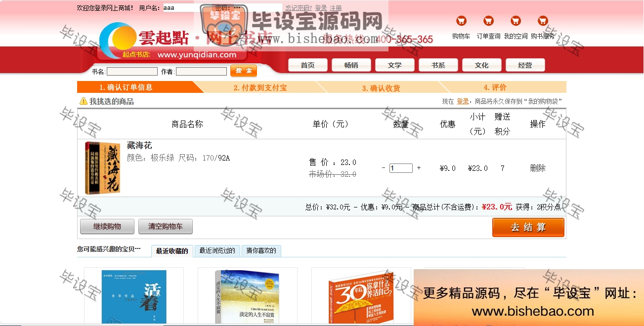Proceed to checkout with 去结算
The width and height of the screenshot is (644, 326).
point(528,227)
